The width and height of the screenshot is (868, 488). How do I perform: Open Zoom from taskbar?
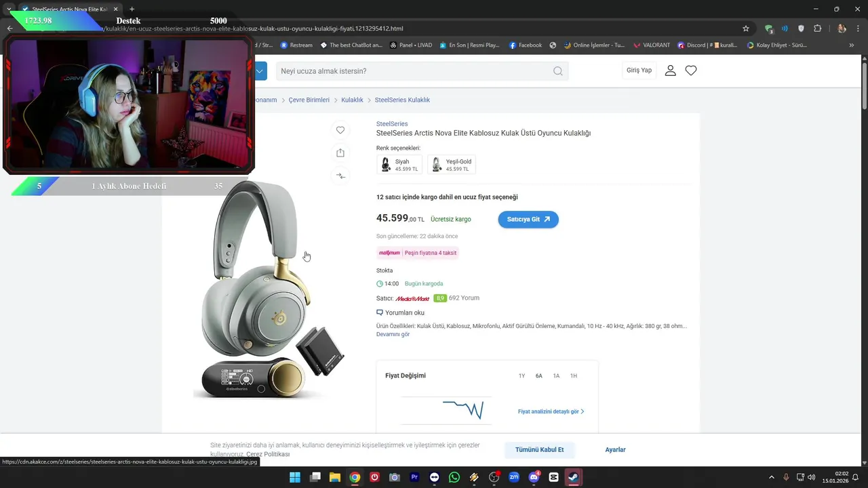pos(514,477)
